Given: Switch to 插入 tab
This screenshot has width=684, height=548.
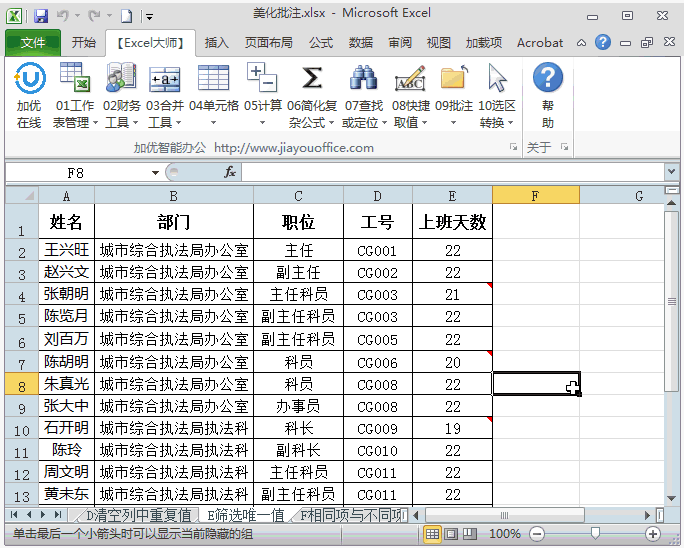Looking at the screenshot, I should tap(216, 43).
